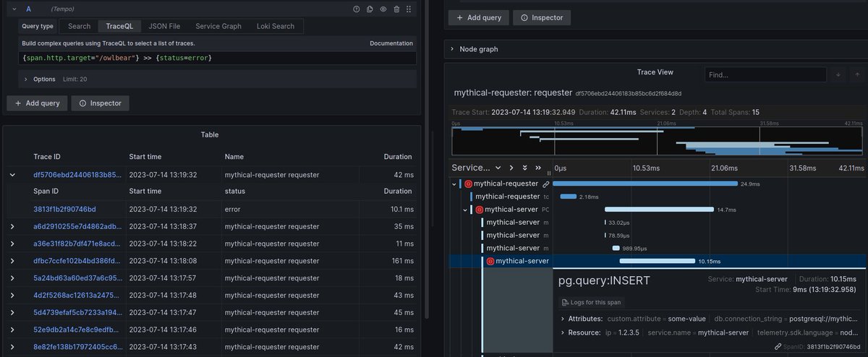Image resolution: width=868 pixels, height=357 pixels.
Task: Select TraceQL query type tab
Action: (x=119, y=26)
